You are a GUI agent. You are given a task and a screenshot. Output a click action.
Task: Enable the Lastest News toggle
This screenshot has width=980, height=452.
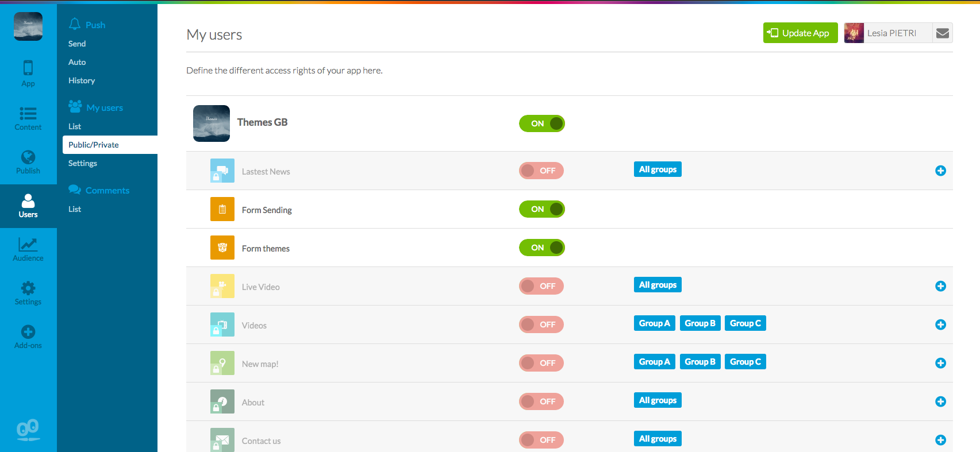coord(541,171)
